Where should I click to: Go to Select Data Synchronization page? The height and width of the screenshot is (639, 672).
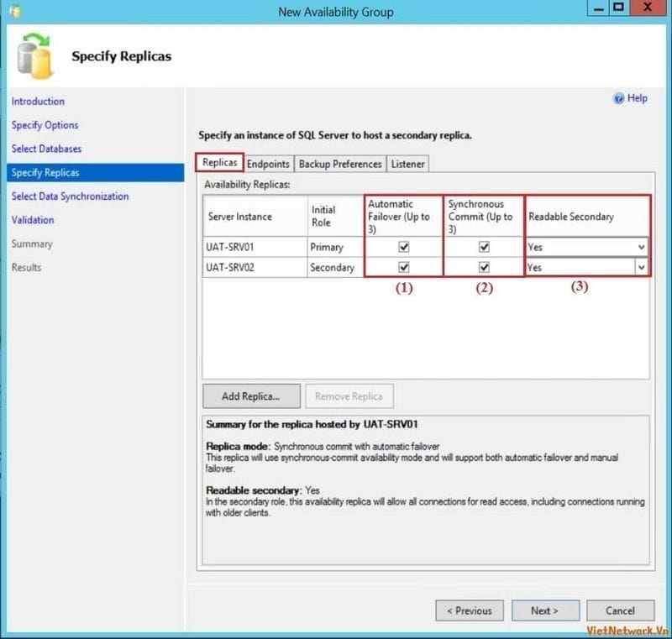(x=70, y=196)
